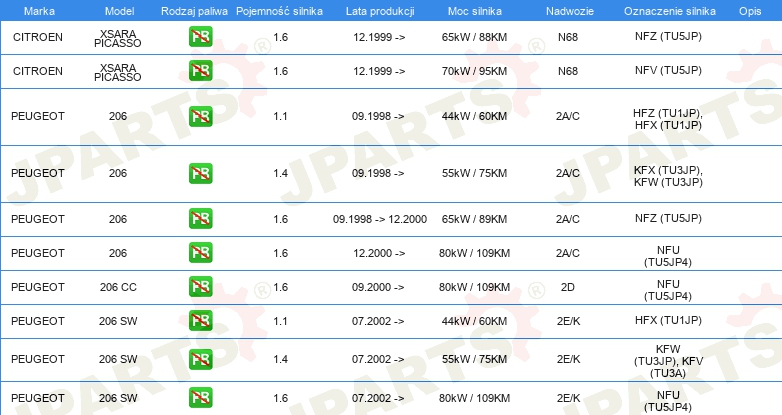Click 1.4 engine capacity in 09.1998 row
The image size is (782, 415).
(x=280, y=173)
